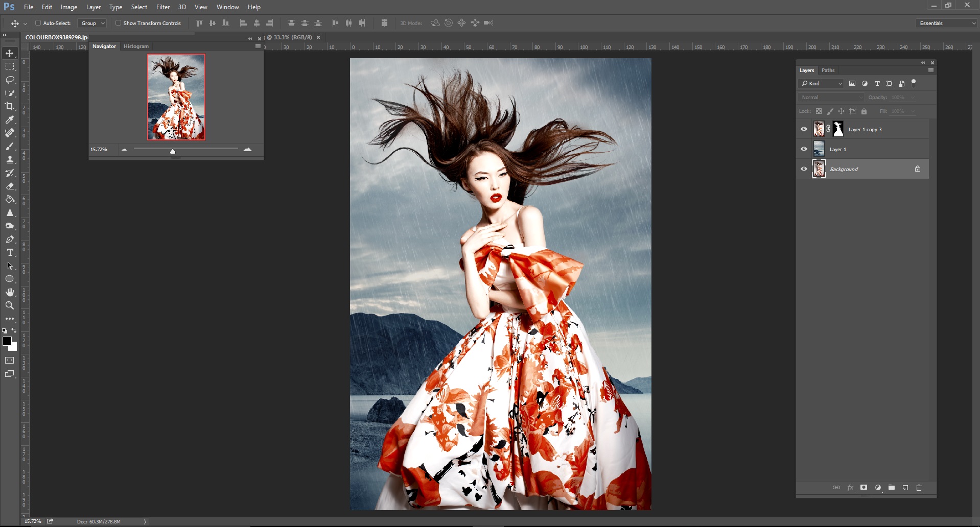Click the foreground color swatch

7,341
